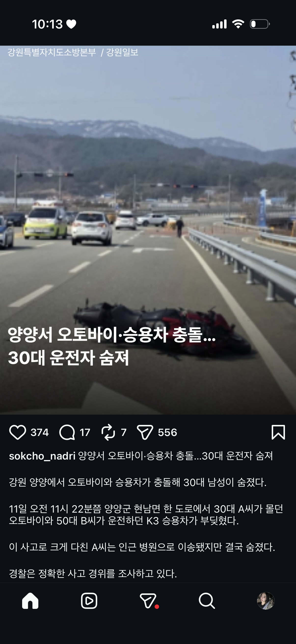This screenshot has height=644, width=296.
Task: Share post with the paper plane icon
Action: 145,432
